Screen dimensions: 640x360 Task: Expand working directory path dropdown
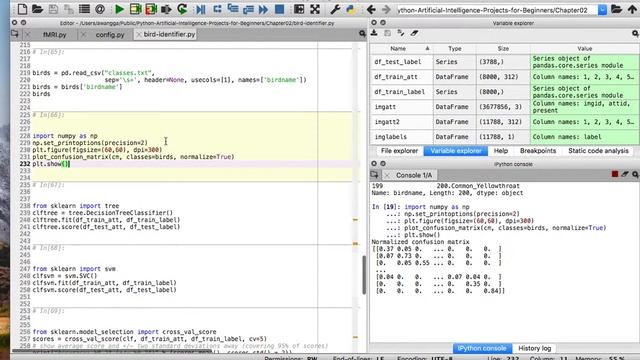click(x=602, y=9)
